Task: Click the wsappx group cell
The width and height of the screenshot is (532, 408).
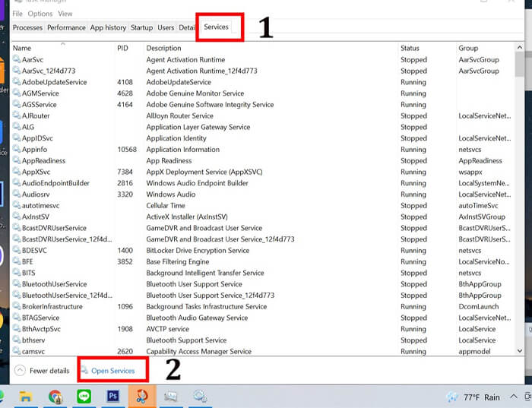Action: click(x=470, y=172)
